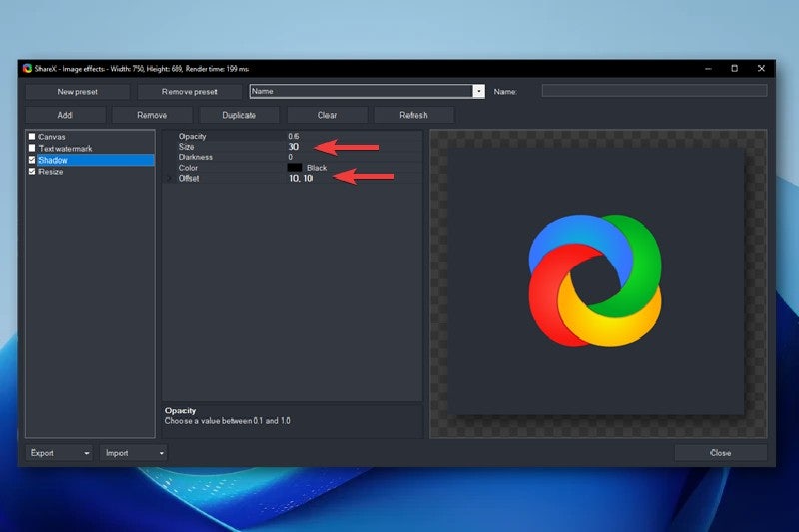
Task: Click the Clear button
Action: coord(327,115)
